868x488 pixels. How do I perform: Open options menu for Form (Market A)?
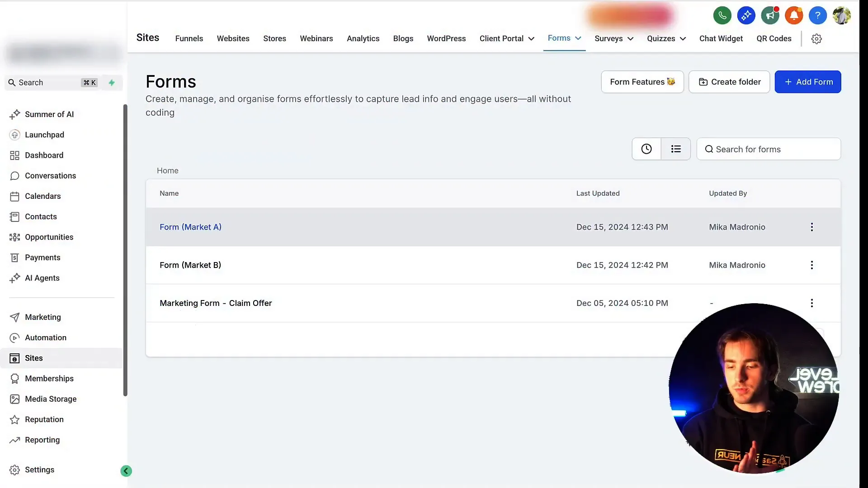click(x=811, y=227)
